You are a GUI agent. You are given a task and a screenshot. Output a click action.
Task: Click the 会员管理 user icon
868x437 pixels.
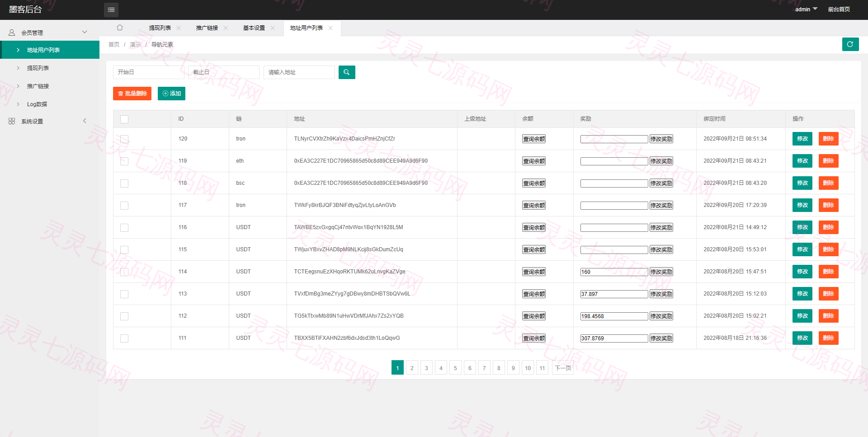point(12,33)
